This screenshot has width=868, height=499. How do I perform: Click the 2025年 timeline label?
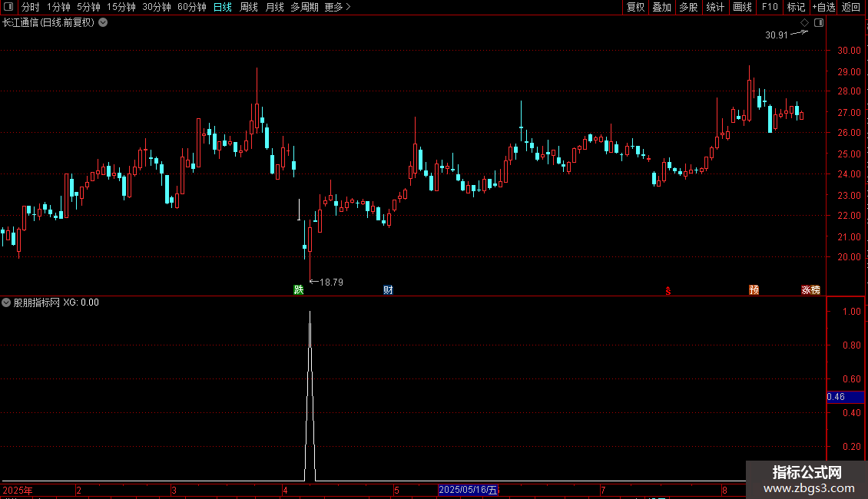click(18, 490)
